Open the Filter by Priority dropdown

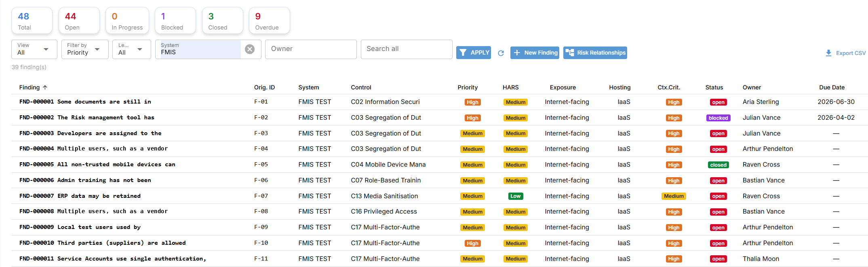85,49
